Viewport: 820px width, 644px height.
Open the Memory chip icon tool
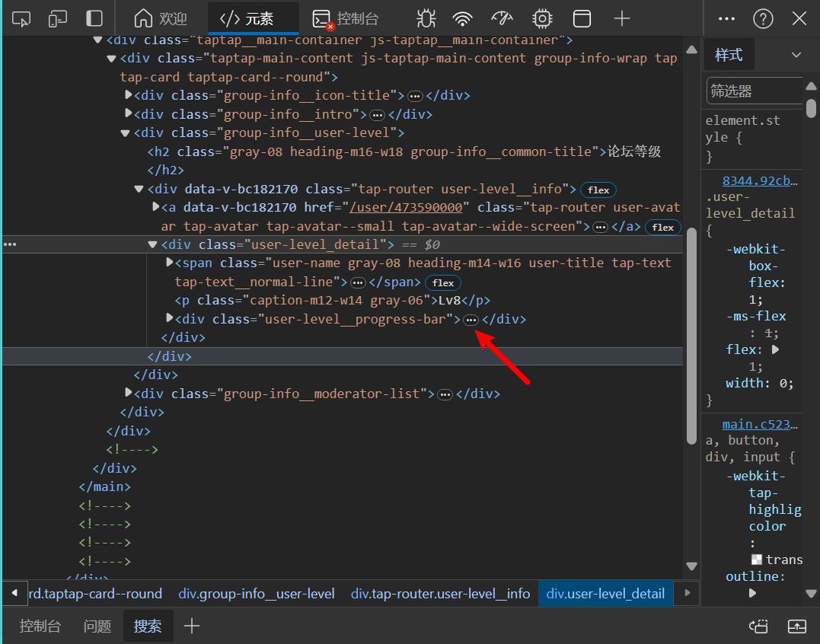[542, 19]
